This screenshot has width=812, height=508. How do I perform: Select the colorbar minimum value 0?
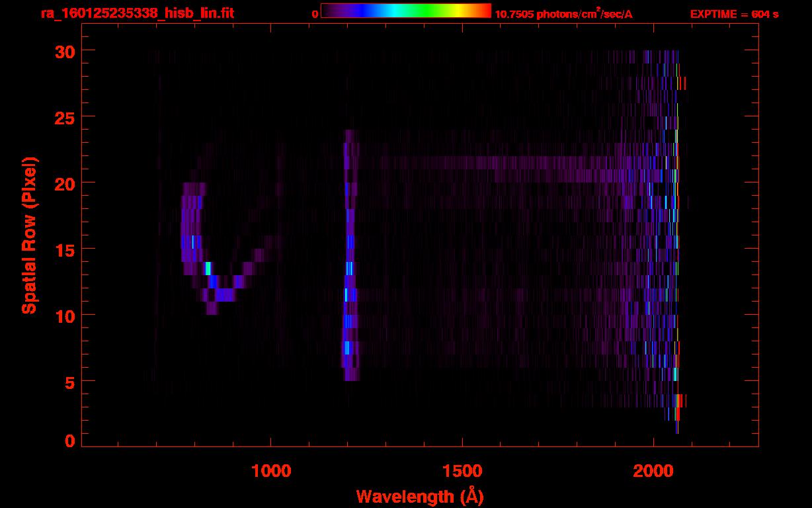[315, 14]
